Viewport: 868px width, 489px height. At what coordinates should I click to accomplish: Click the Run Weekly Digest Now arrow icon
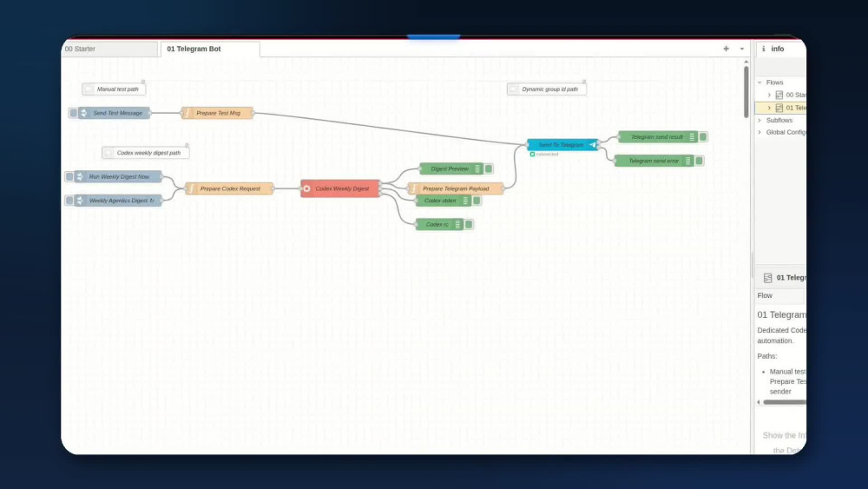pyautogui.click(x=80, y=176)
